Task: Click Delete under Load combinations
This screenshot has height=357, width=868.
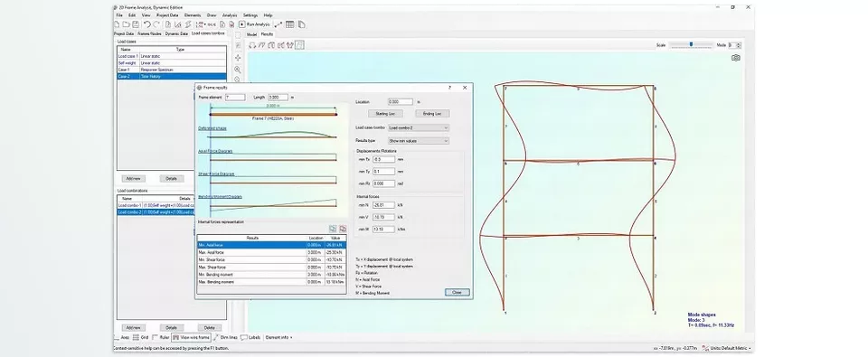Action: point(209,328)
